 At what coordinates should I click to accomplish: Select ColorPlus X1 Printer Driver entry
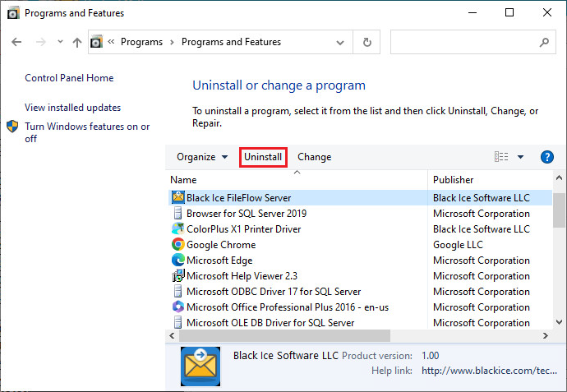pyautogui.click(x=243, y=229)
